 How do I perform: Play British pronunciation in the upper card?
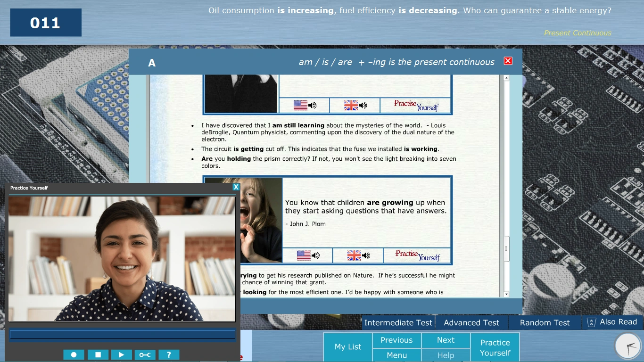[x=355, y=106]
